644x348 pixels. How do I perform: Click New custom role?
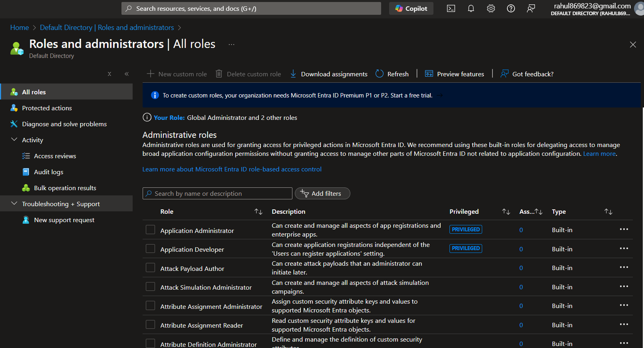[x=177, y=74]
